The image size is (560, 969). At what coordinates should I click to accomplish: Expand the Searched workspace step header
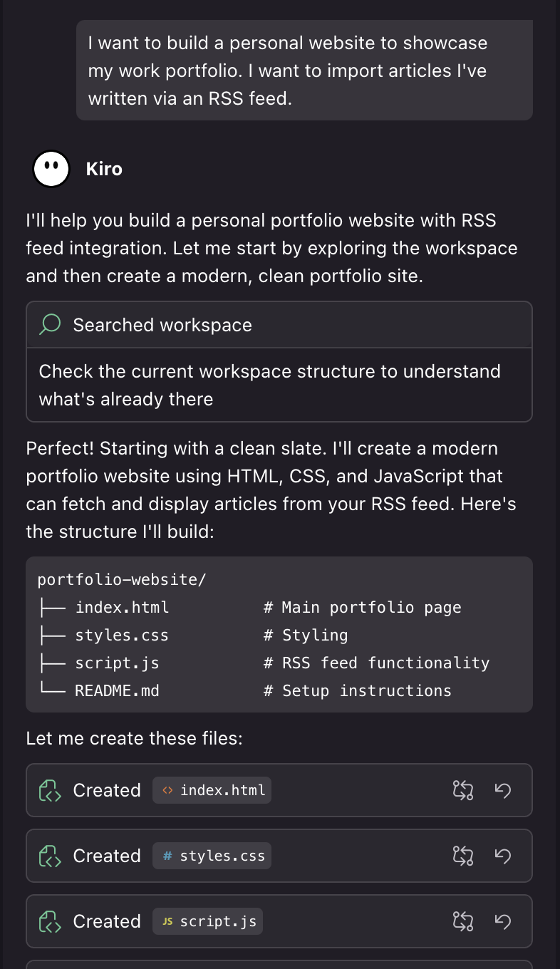(x=279, y=325)
